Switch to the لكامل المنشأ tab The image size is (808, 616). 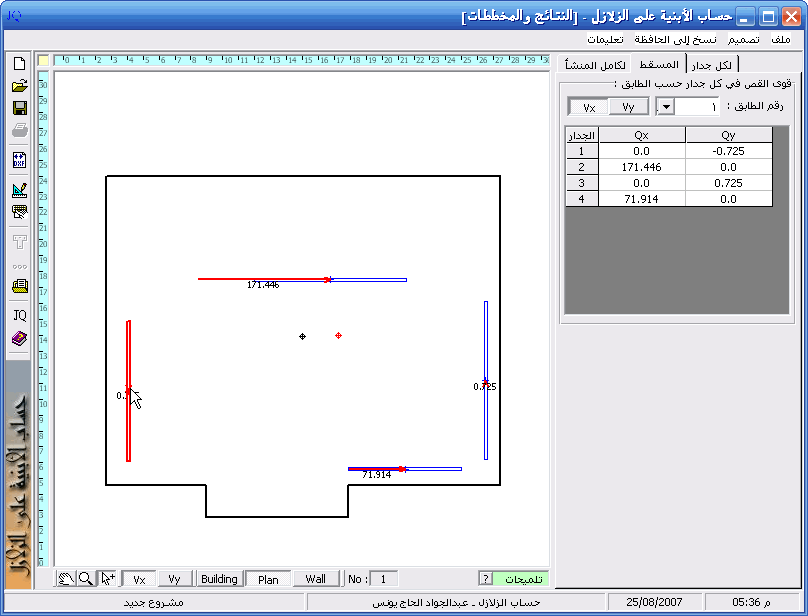tap(596, 65)
